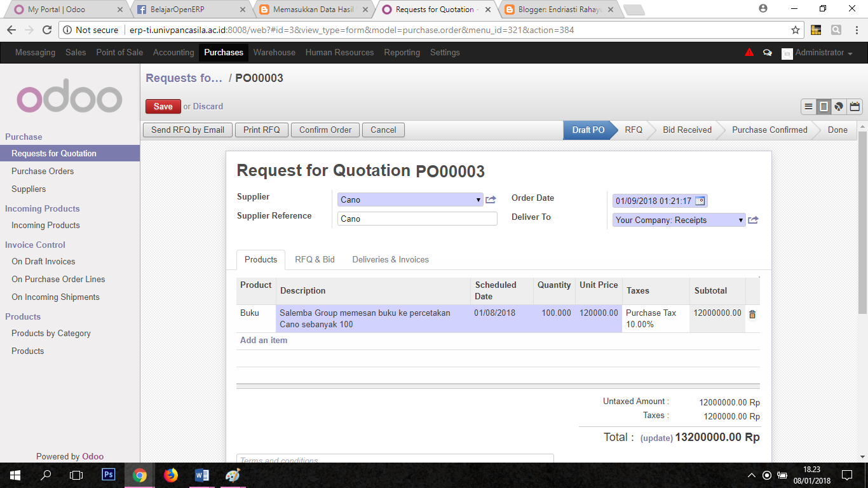Screen dimensions: 868x488
Task: Go back to Requests for Quotation breadcrumb
Action: click(184, 78)
